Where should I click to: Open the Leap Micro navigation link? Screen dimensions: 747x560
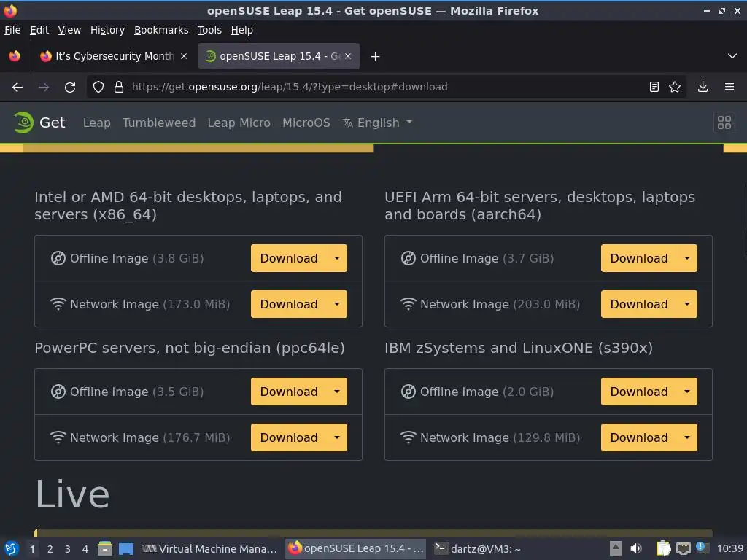(239, 122)
